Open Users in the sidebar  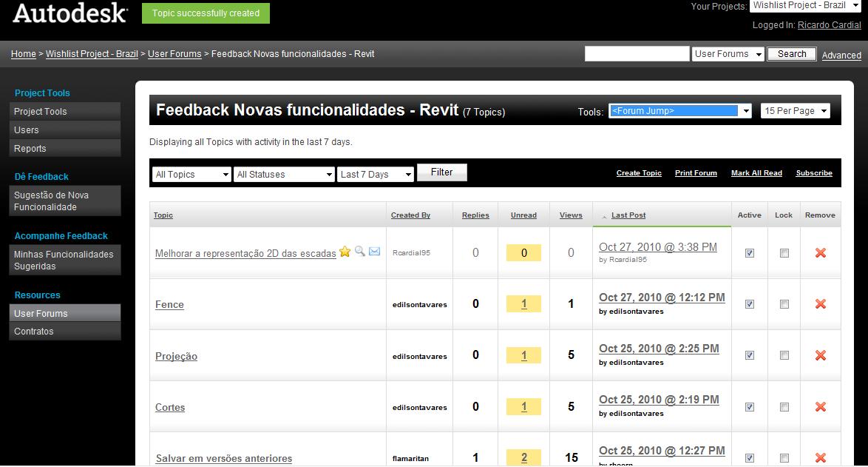click(65, 130)
